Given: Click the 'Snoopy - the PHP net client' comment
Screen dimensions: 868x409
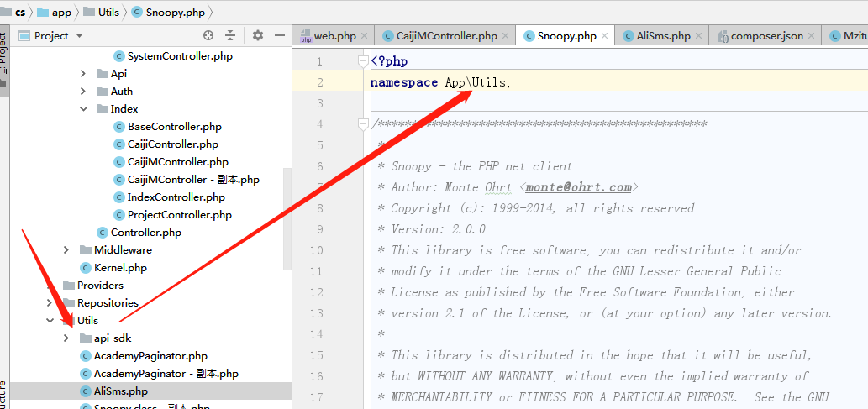Looking at the screenshot, I should (x=481, y=166).
